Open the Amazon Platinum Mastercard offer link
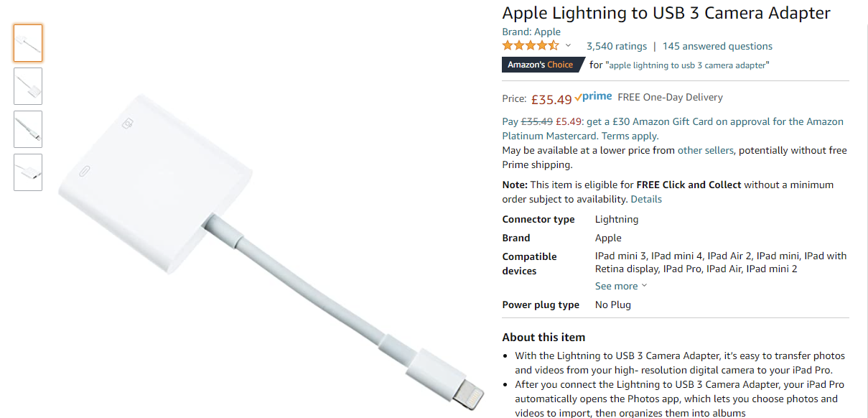Viewport: 868px width, 418px height. click(x=551, y=136)
